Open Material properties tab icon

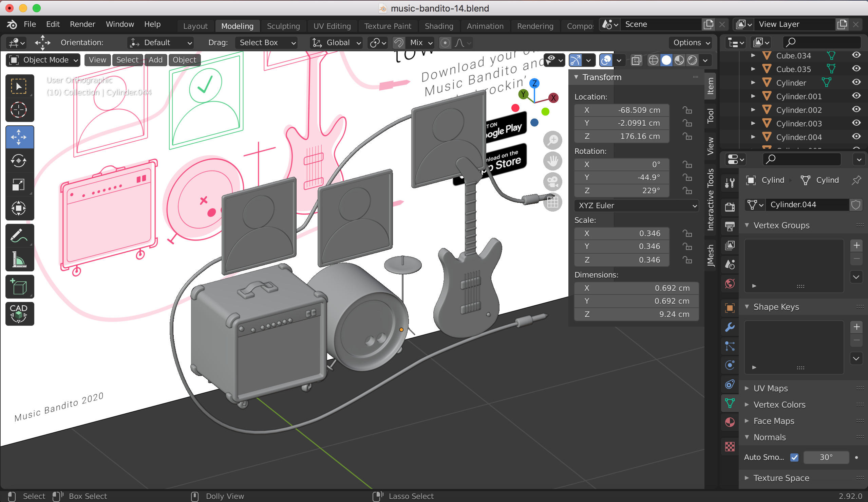[x=730, y=422]
